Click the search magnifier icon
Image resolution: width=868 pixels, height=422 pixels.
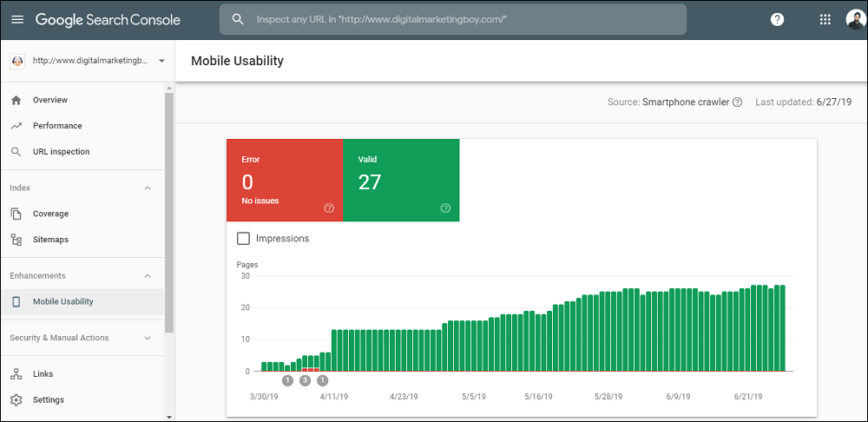click(238, 19)
